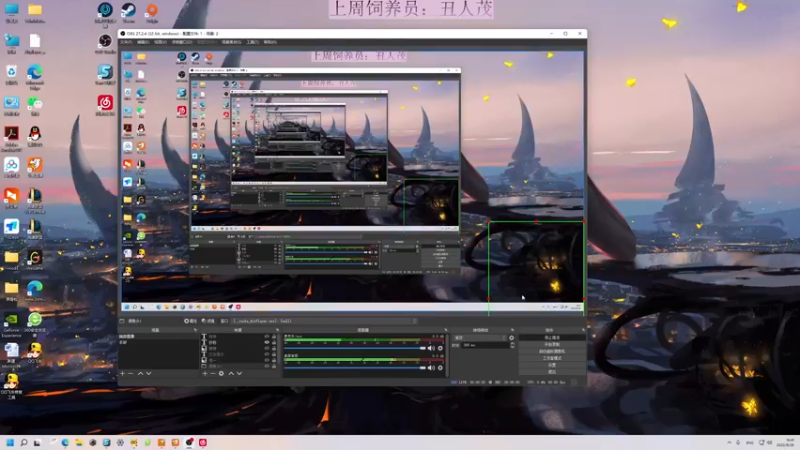
Task: Open NetEase Cloud Music from the taskbar
Action: coord(203,442)
